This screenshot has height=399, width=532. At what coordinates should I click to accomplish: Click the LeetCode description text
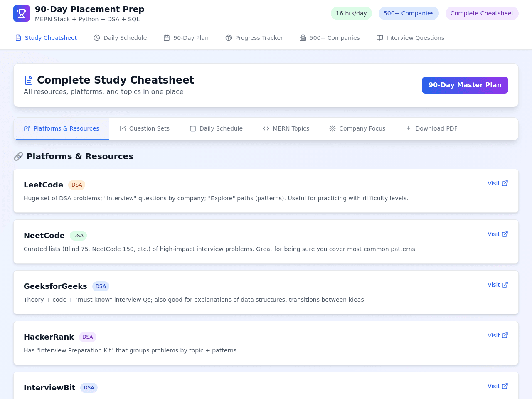click(x=216, y=198)
